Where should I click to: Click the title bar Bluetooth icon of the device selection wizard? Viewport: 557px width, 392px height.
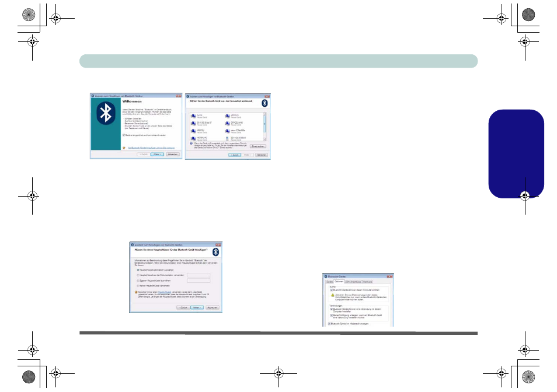[x=187, y=96]
